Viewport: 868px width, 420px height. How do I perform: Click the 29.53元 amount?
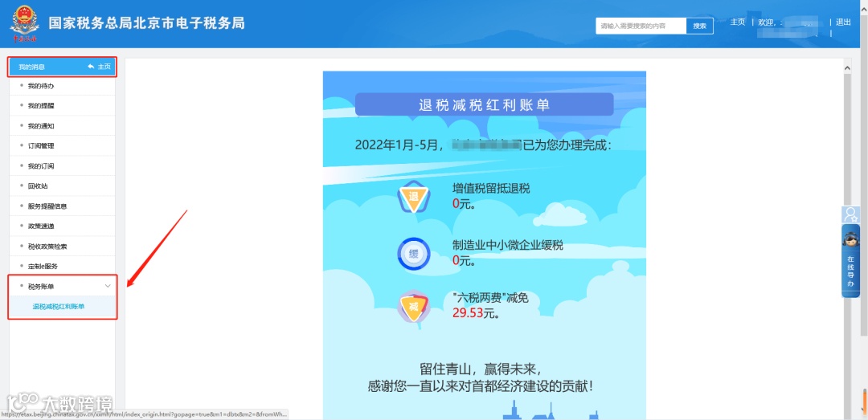click(476, 314)
